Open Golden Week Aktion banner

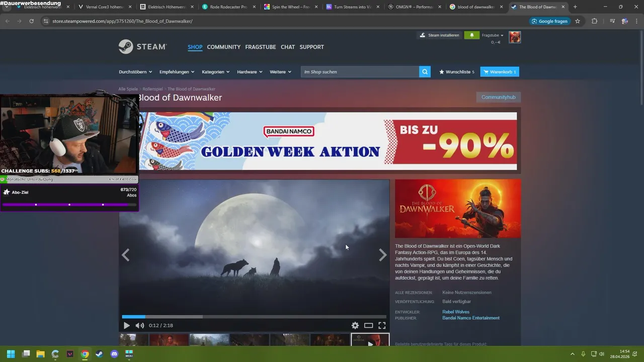click(x=328, y=141)
